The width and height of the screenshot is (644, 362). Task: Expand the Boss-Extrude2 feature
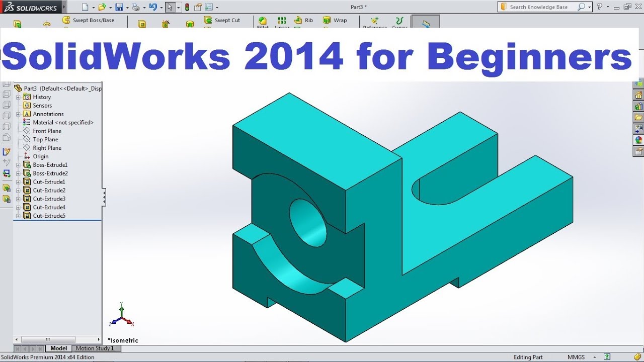point(18,173)
